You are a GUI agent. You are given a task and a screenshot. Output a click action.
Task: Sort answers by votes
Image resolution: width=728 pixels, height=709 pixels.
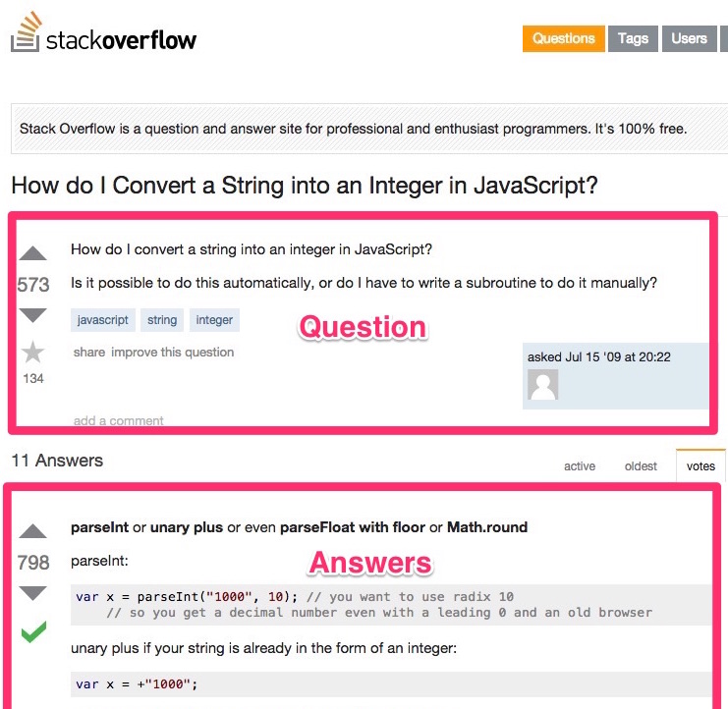tap(700, 466)
